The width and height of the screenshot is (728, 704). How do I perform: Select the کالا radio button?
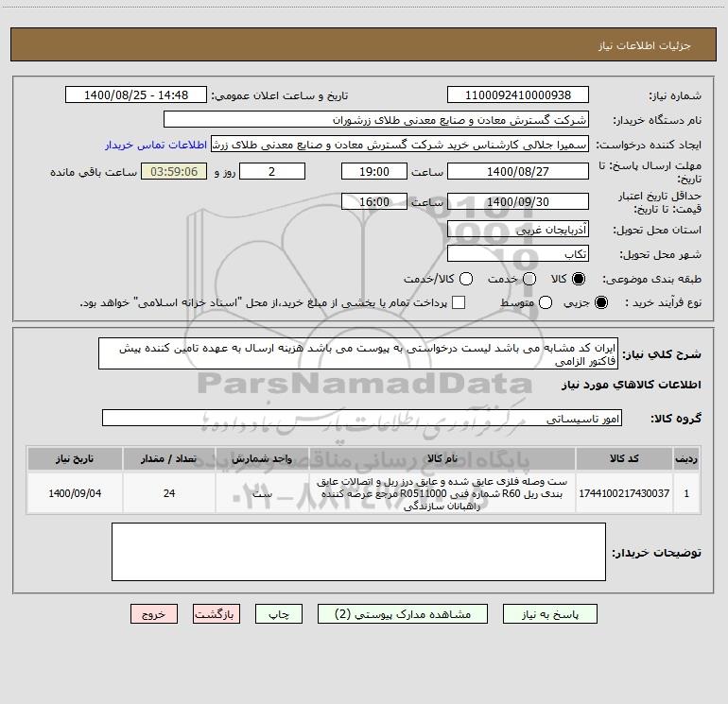click(x=579, y=279)
